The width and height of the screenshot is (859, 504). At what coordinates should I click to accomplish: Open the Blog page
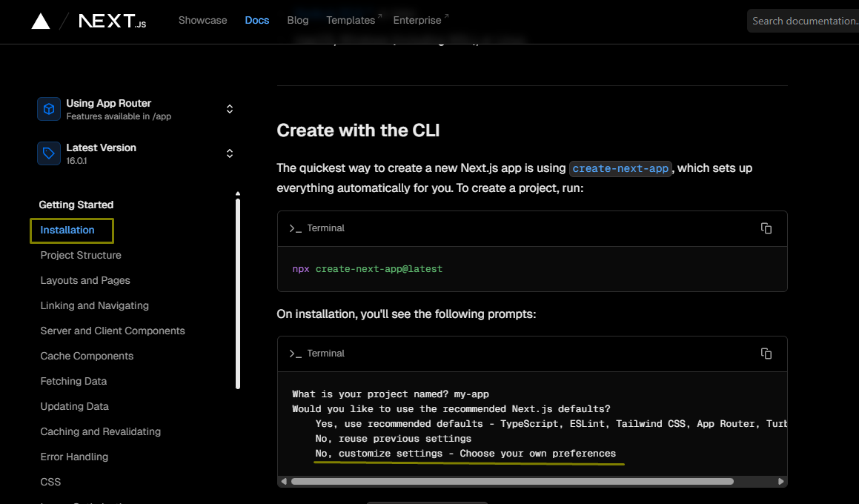[298, 20]
